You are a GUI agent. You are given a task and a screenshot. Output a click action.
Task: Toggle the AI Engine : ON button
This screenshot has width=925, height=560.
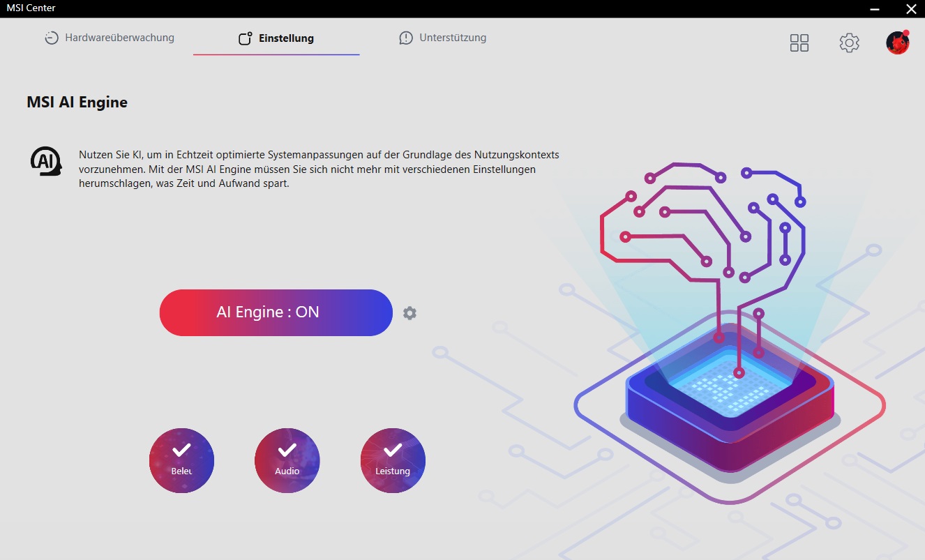pos(276,312)
